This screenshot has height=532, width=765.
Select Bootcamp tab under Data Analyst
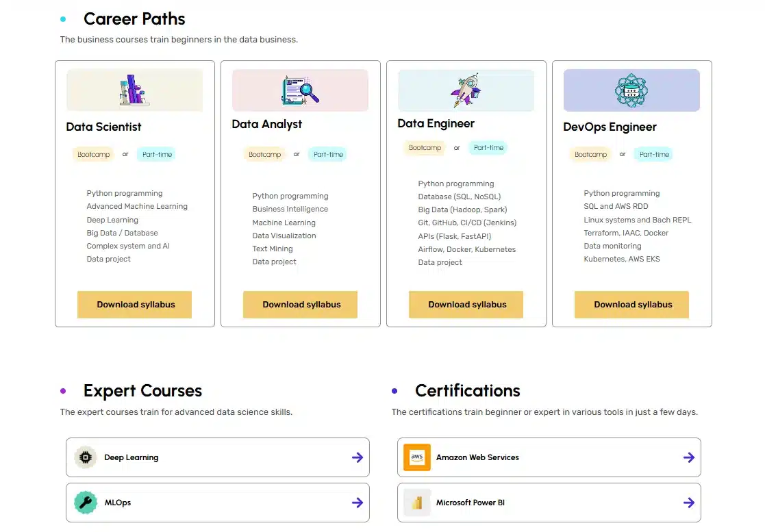[264, 155]
